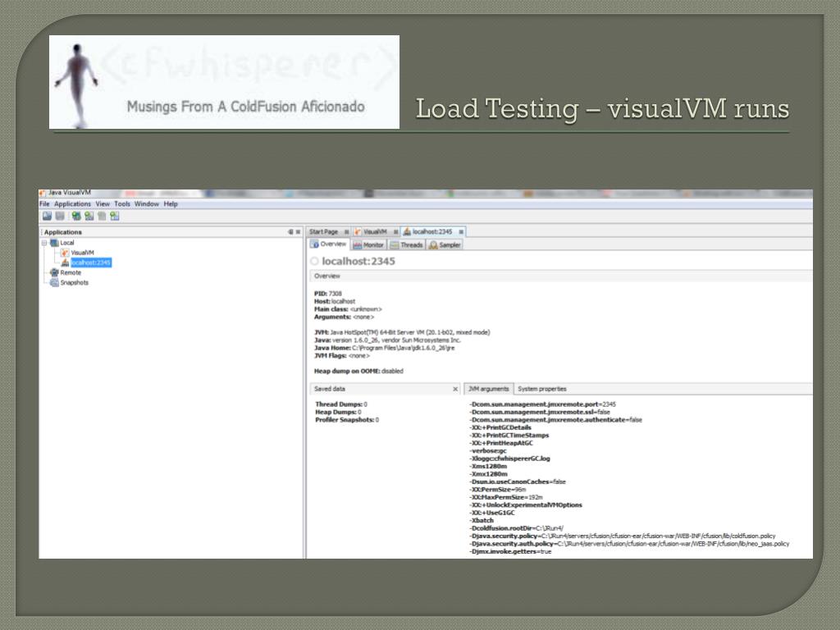Viewport: 840px width, 630px height.
Task: Click the 'Profiler Snapshots: 0' entry
Action: click(x=347, y=420)
